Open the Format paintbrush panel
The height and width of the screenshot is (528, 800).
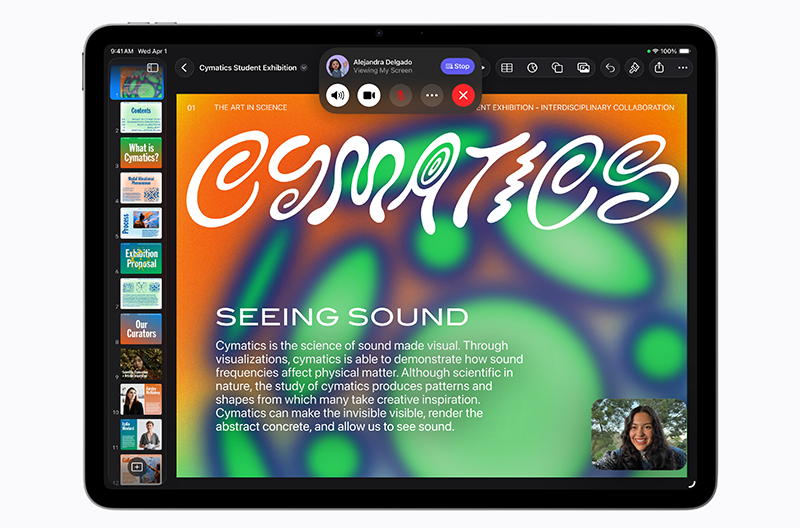[634, 68]
